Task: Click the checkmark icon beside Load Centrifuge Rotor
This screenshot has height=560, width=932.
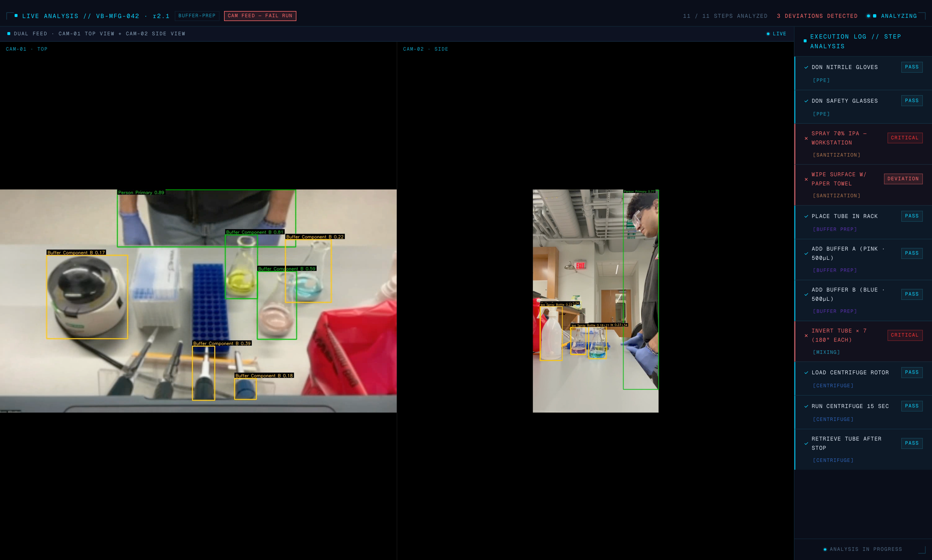Action: [x=806, y=373]
